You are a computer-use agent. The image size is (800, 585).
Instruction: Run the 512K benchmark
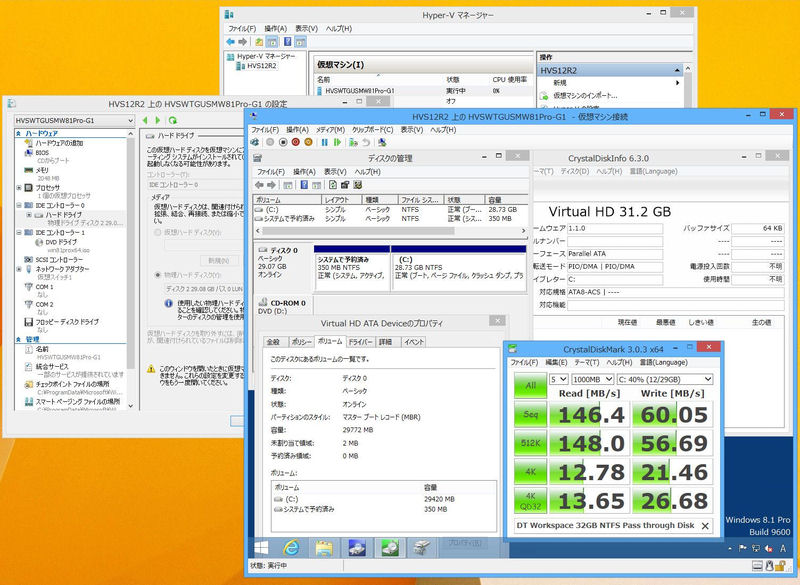[x=530, y=443]
